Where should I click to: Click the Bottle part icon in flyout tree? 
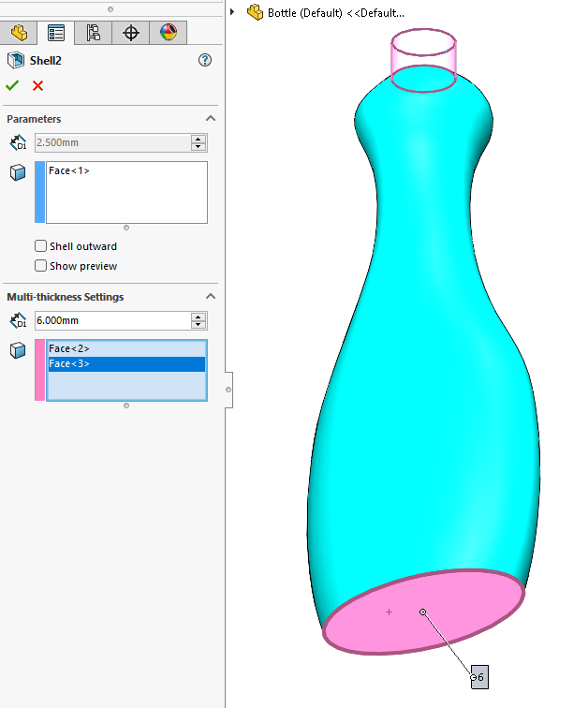click(x=255, y=12)
